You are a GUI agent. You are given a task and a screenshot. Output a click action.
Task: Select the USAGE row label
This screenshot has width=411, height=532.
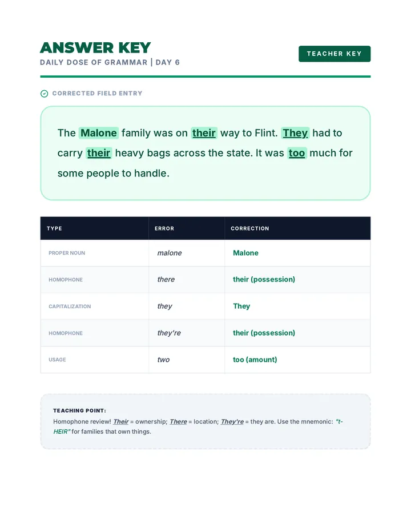point(57,360)
